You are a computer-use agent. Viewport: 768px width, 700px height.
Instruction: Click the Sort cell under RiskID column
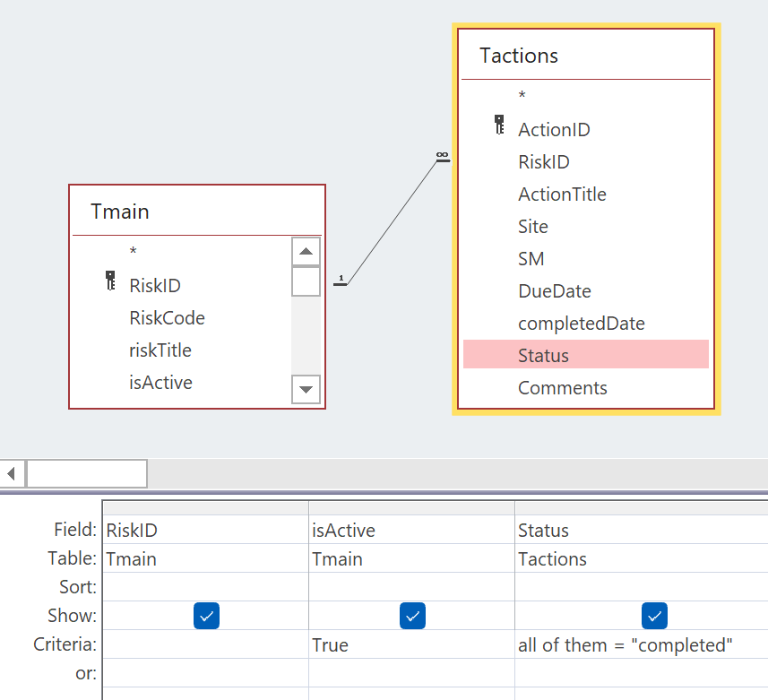pos(205,587)
